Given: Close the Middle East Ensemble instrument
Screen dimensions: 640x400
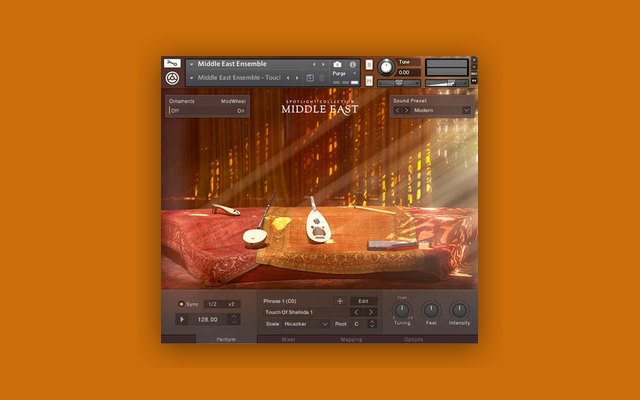Looking at the screenshot, I should (474, 60).
